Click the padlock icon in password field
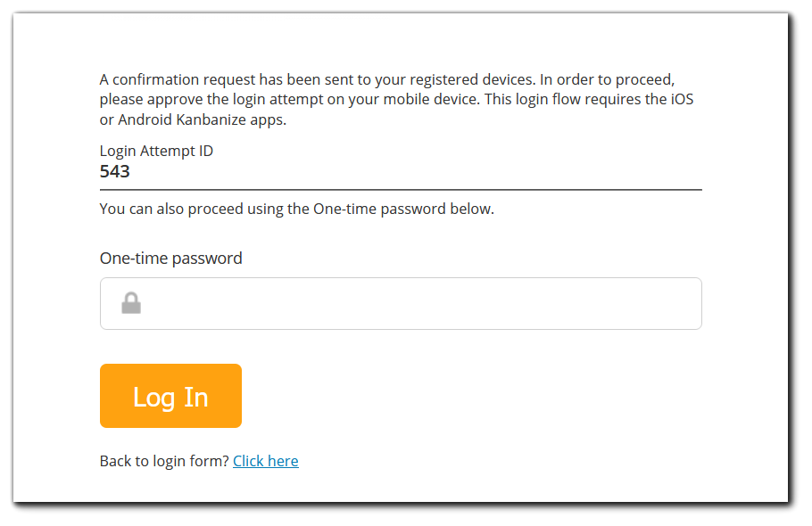Image resolution: width=812 pixels, height=526 pixels. click(x=131, y=303)
